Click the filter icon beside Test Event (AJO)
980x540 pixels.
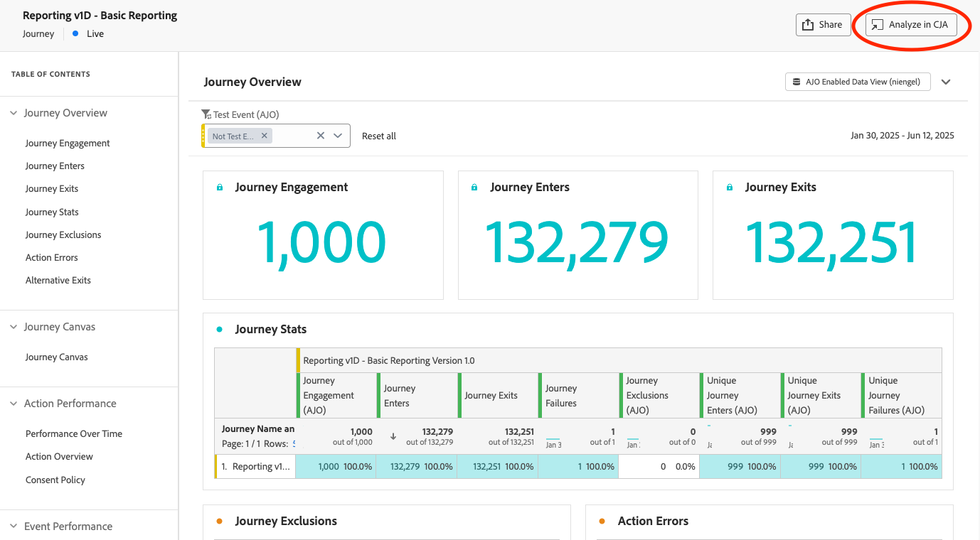point(206,114)
